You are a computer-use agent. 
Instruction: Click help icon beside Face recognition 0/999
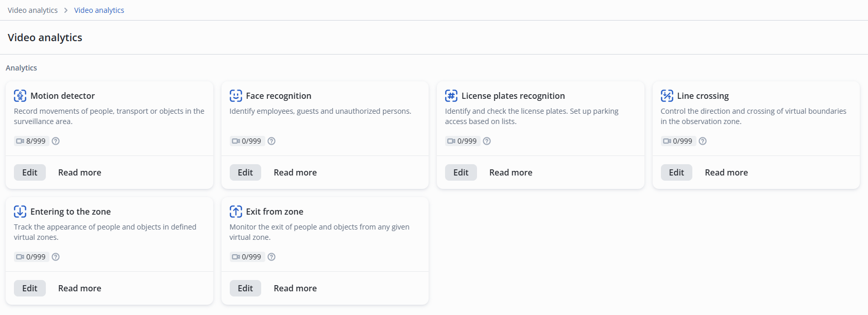pyautogui.click(x=271, y=141)
